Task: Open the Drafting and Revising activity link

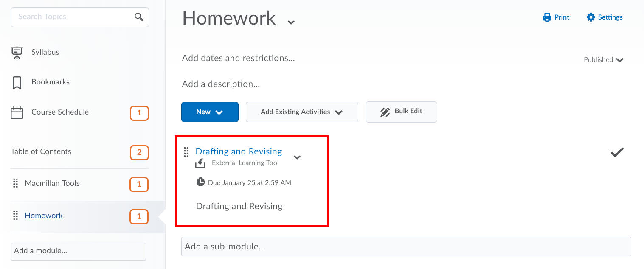Action: pyautogui.click(x=239, y=151)
